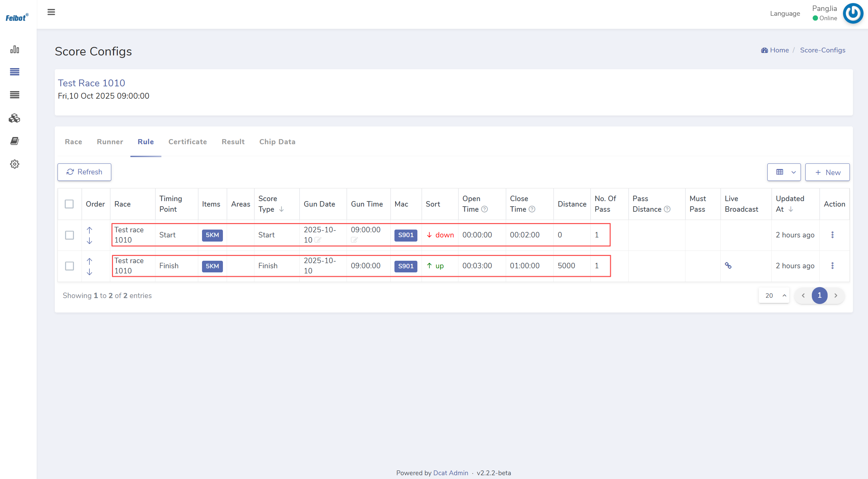Edit Gun Date pencil icon in Start row
This screenshot has width=868, height=479.
[x=318, y=240]
